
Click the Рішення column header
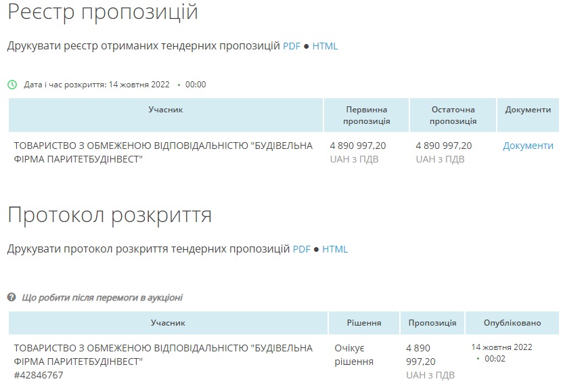tap(364, 323)
